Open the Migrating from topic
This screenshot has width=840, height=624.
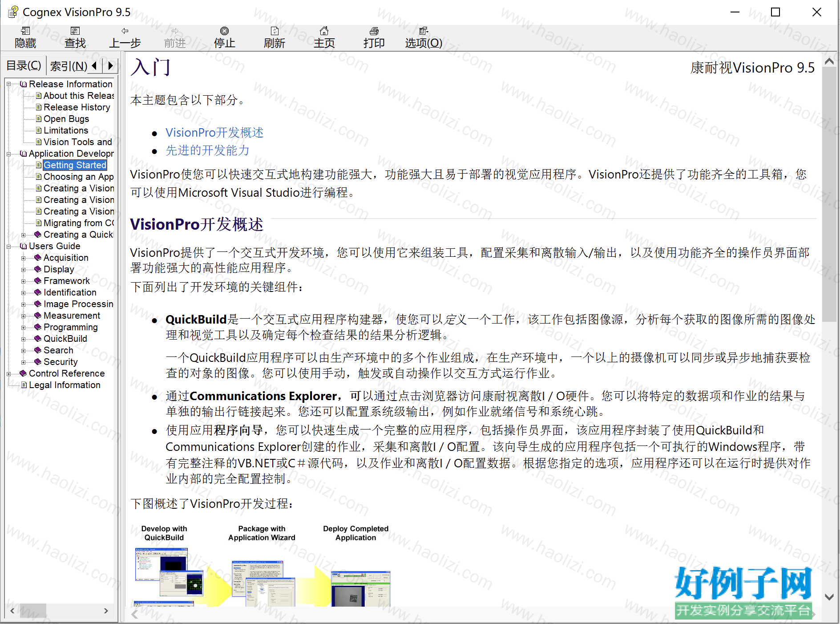coord(79,223)
